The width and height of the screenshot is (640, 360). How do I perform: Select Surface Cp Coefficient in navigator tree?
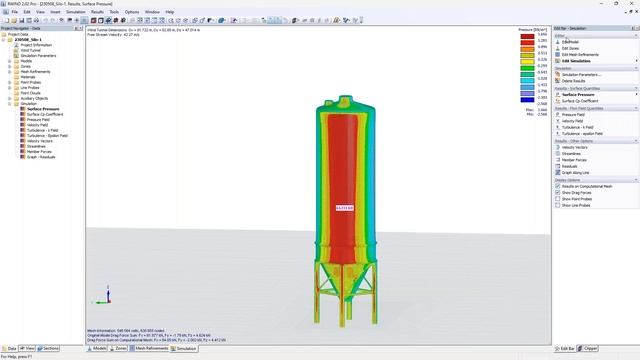[45, 114]
